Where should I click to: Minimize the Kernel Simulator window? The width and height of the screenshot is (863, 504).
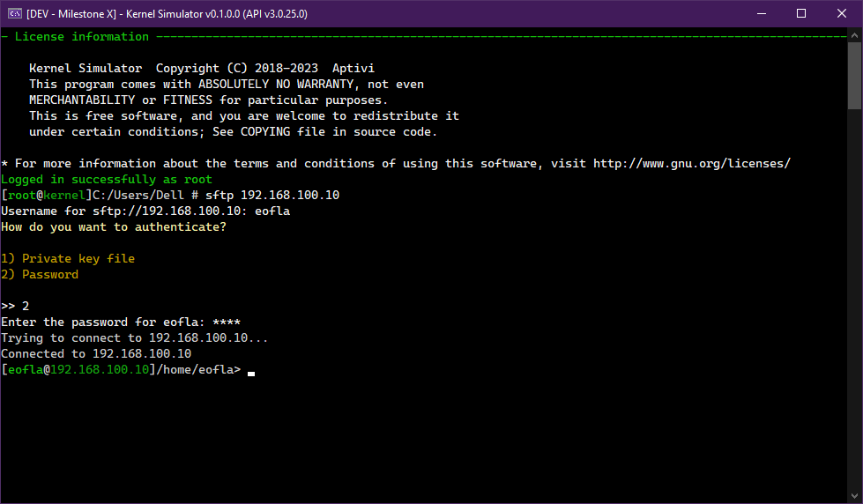click(x=760, y=13)
